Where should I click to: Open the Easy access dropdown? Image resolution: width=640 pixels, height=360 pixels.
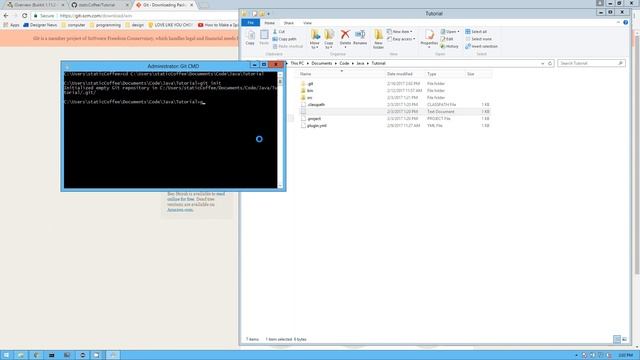point(401,39)
